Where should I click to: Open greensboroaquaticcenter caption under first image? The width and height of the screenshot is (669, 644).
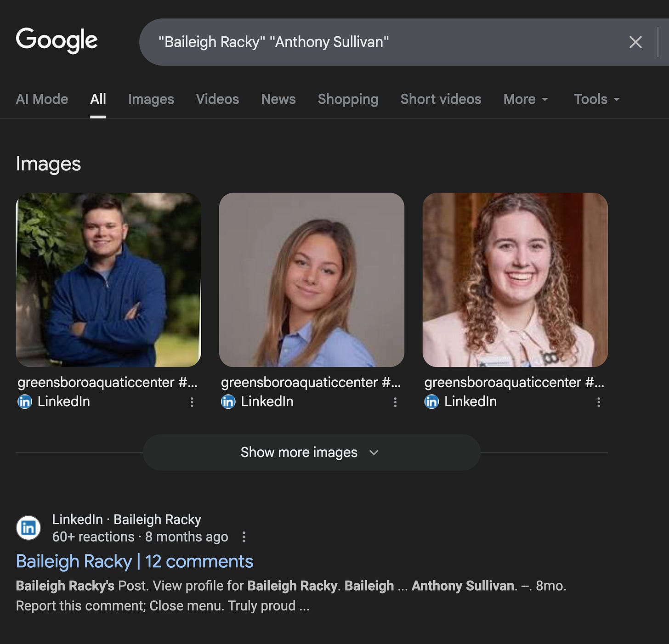(x=108, y=382)
